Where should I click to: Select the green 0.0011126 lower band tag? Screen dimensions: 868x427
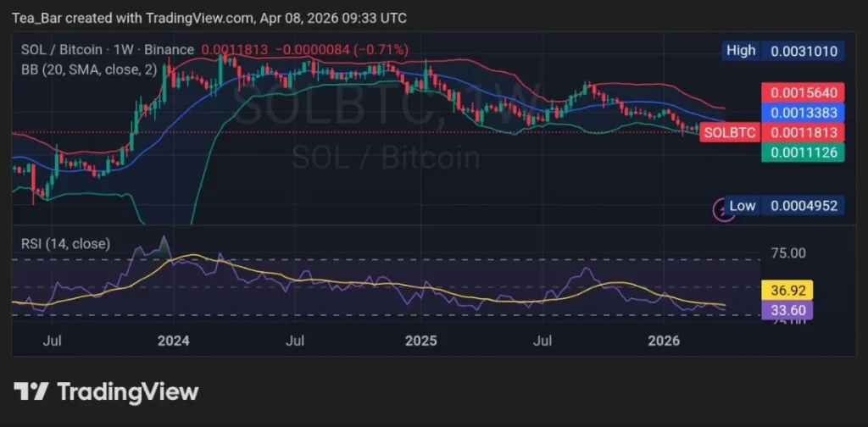[x=803, y=152]
